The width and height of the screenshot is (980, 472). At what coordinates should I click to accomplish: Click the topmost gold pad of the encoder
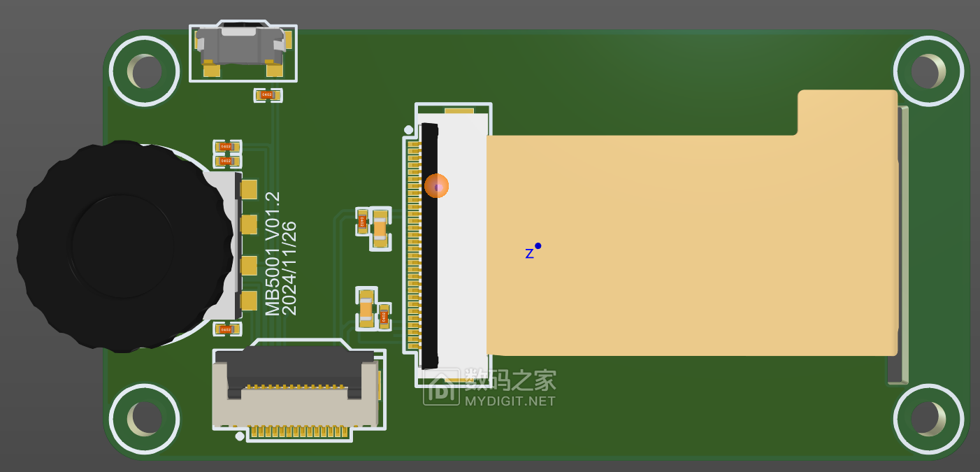248,189
